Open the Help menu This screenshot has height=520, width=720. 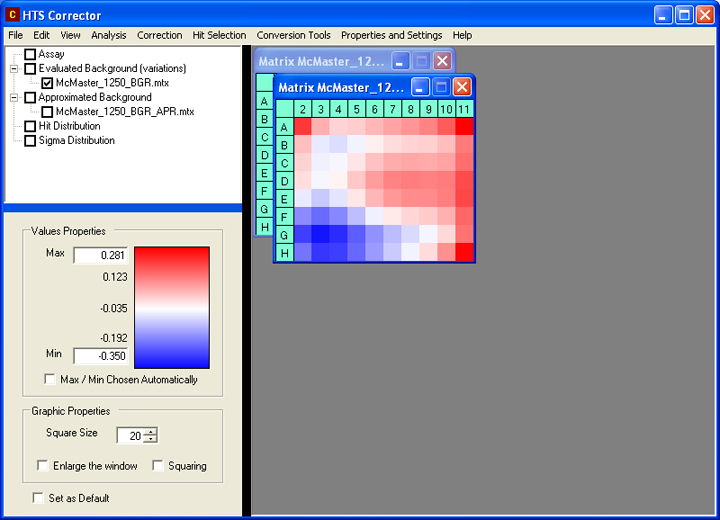click(462, 35)
